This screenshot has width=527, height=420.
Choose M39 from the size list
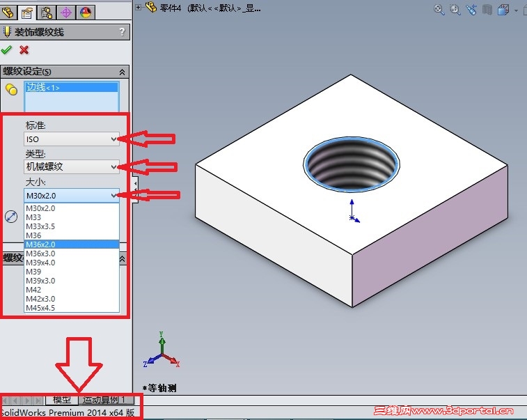(72, 272)
